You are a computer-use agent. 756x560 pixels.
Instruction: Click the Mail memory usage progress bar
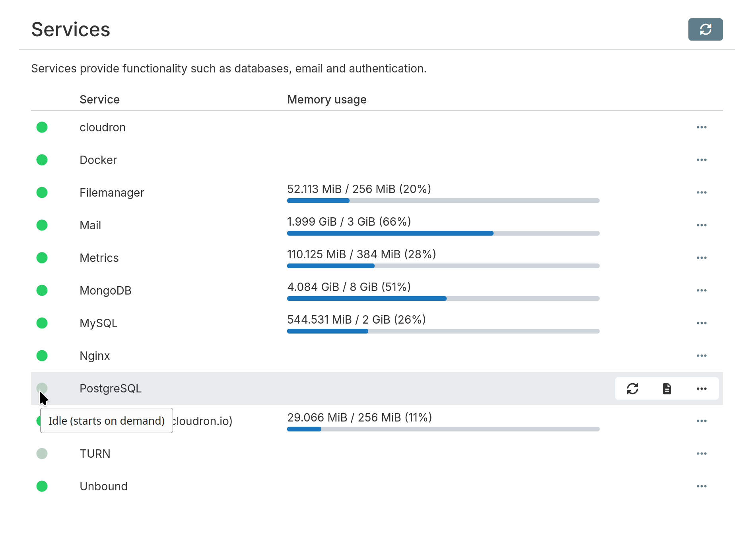click(443, 233)
